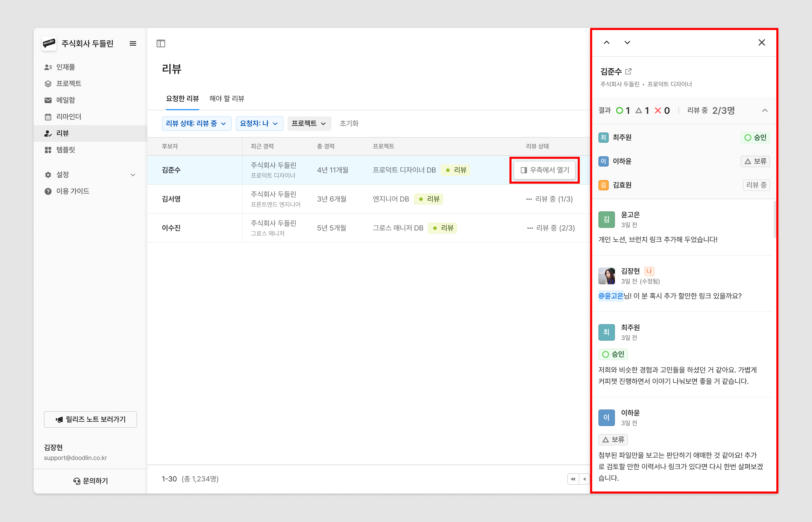Click the hamburger menu icon beside company name

pos(133,43)
